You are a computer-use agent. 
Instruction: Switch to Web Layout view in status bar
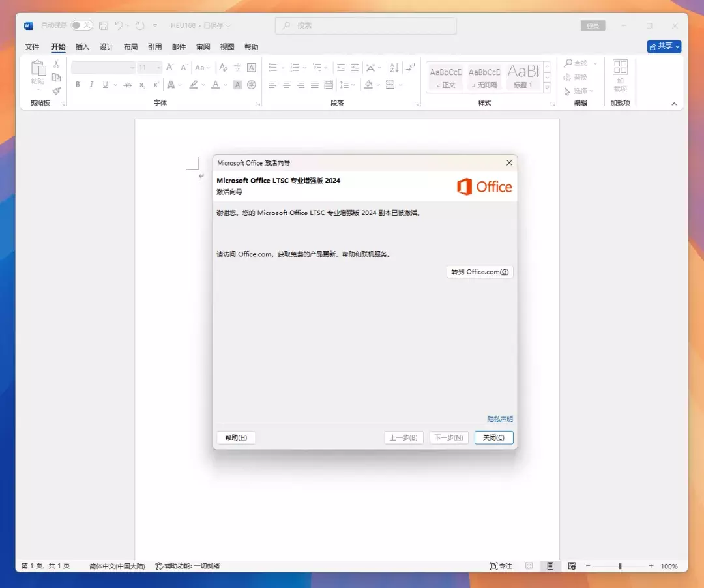coord(572,566)
